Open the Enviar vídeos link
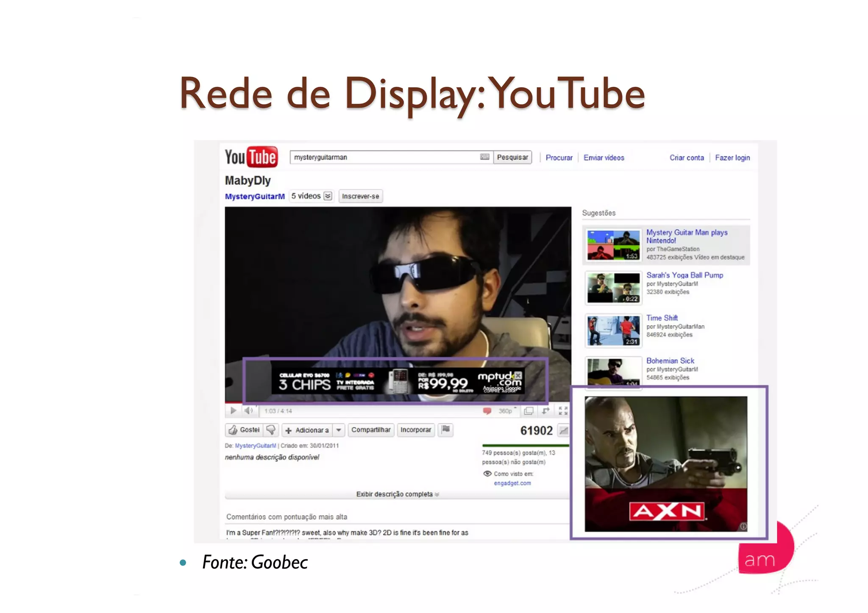This screenshot has width=868, height=613. tap(604, 158)
